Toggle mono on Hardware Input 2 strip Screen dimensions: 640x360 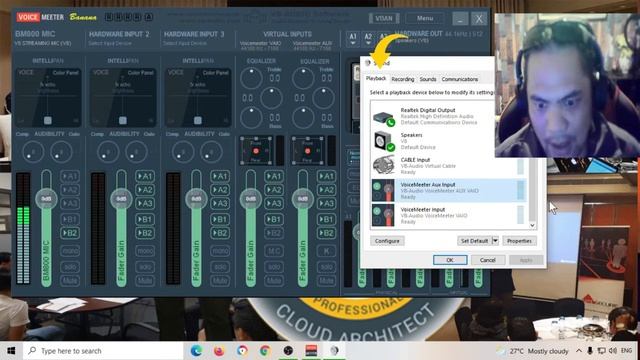145,251
